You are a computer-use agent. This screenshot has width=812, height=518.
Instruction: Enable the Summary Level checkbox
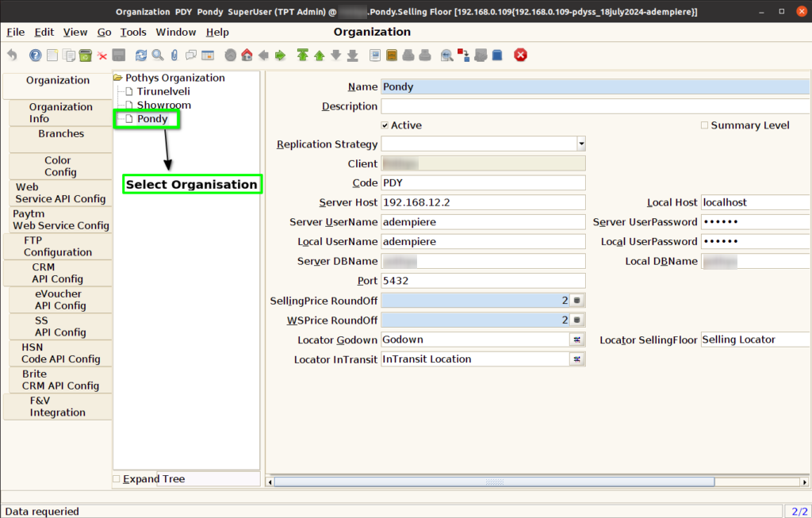tap(704, 125)
